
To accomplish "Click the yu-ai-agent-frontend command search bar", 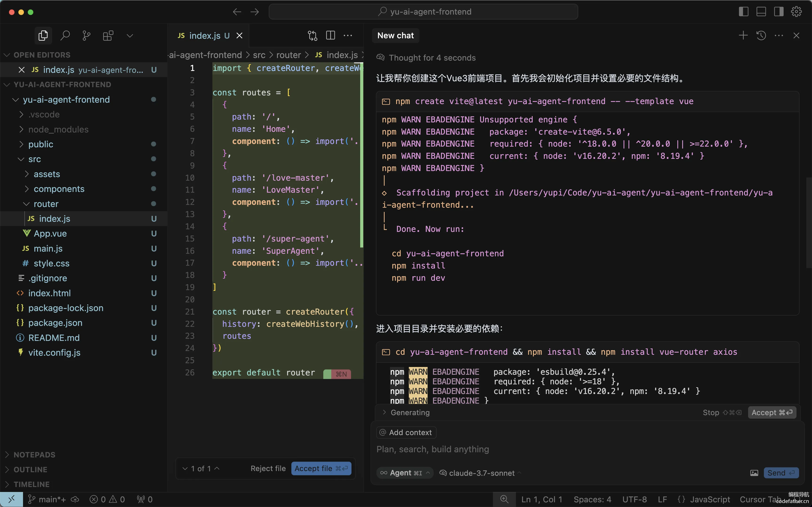I will pyautogui.click(x=423, y=12).
